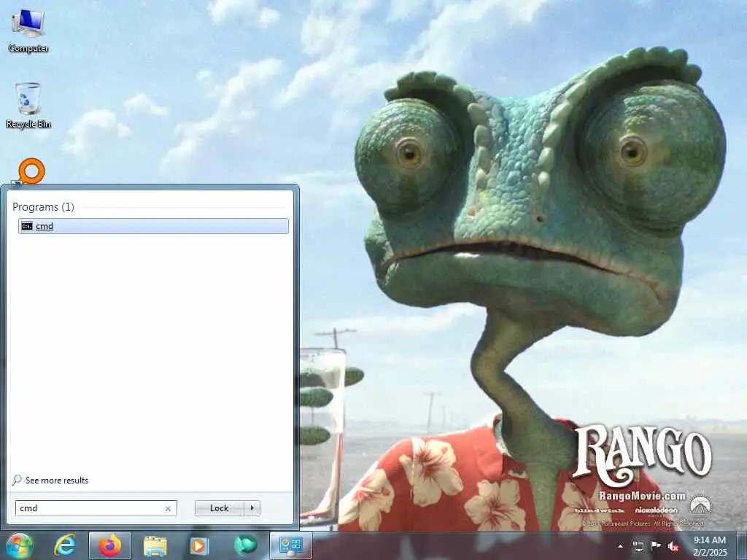Click the network tray icon
Screen dimensions: 747x560
click(638, 546)
